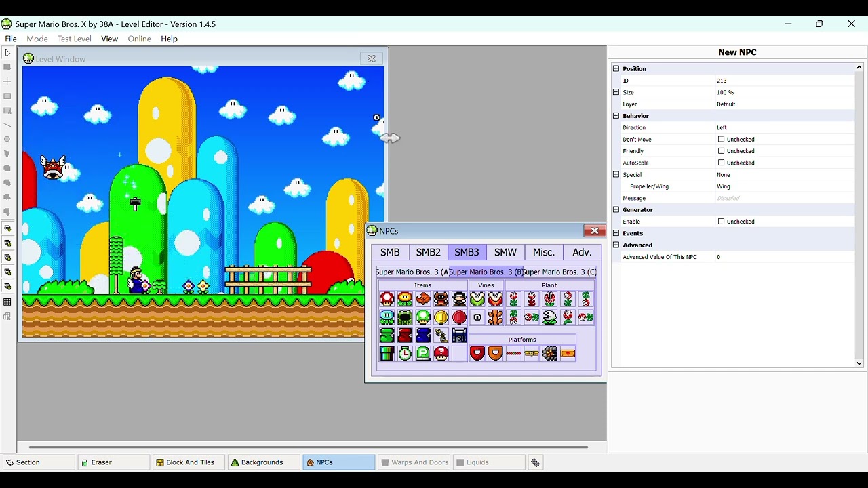Expand the Advanced property group

pos(616,245)
